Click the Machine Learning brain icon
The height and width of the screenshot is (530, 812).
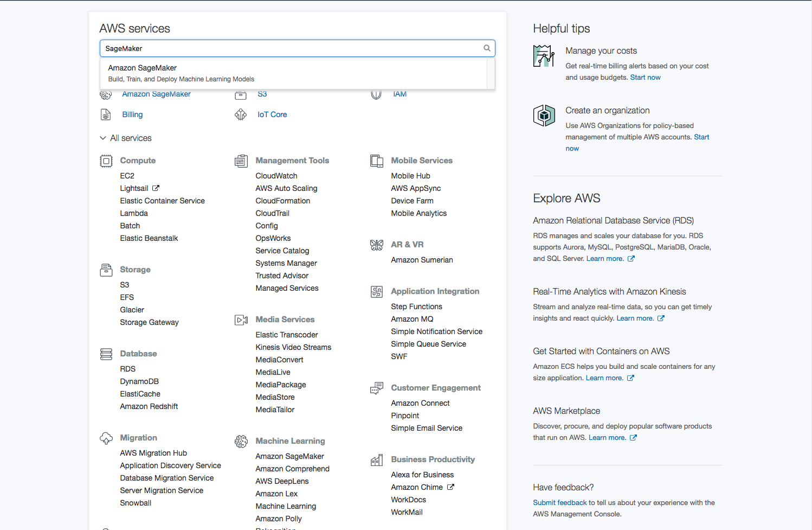tap(241, 442)
